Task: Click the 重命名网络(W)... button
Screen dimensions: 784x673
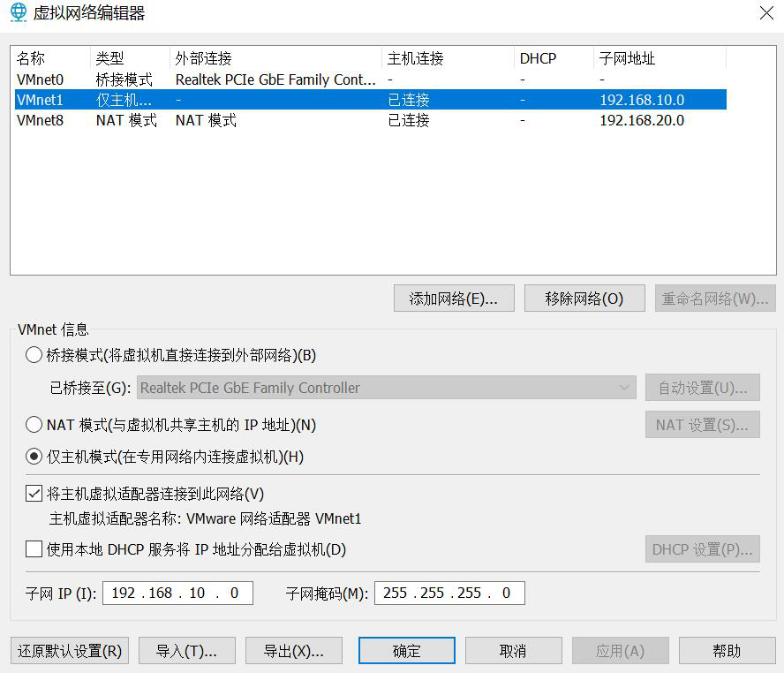Action: click(715, 299)
